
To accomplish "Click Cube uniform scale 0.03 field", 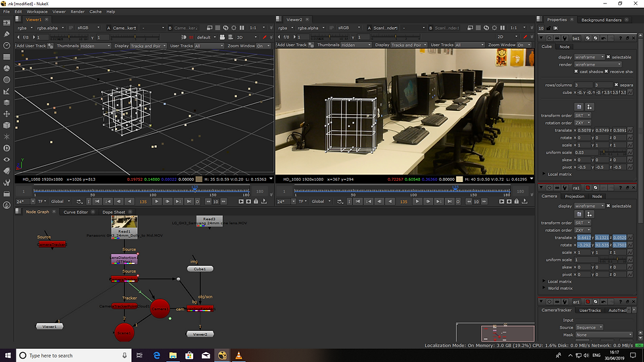I will click(x=586, y=152).
